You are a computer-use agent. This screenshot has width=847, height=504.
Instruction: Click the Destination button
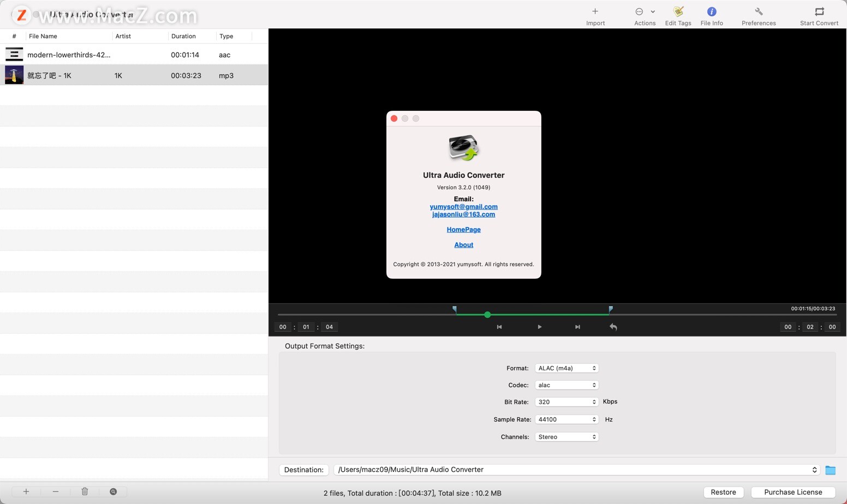304,470
